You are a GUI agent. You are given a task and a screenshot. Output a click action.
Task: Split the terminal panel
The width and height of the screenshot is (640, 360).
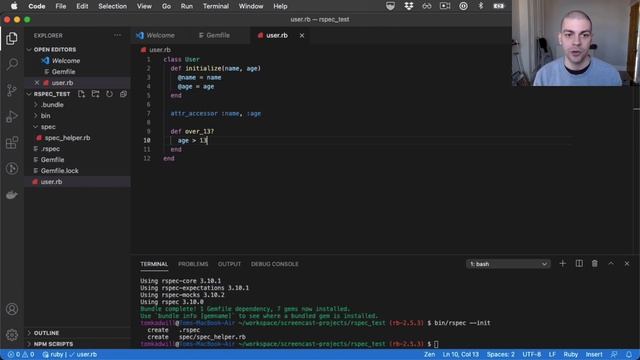pos(579,264)
